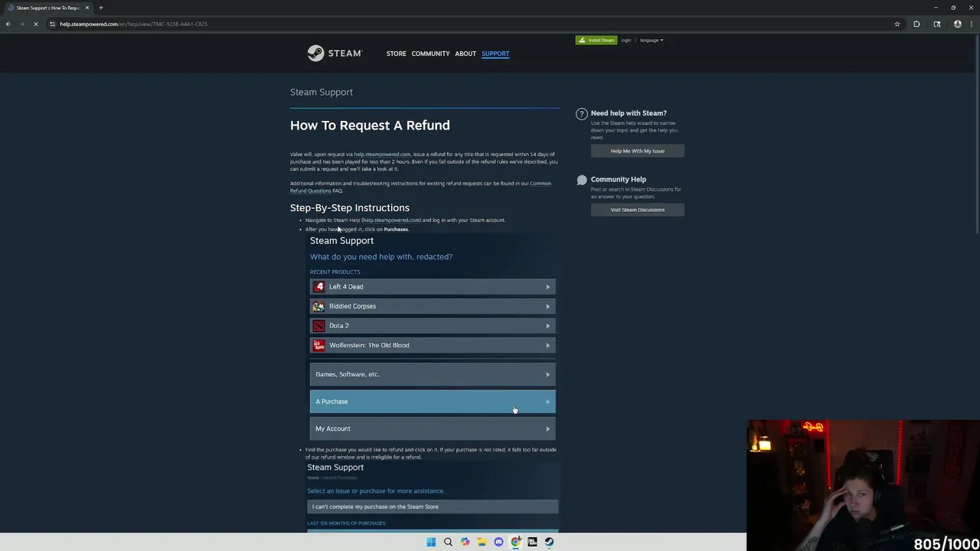The image size is (980, 551).
Task: Expand arrow on Games, Software row
Action: click(547, 374)
